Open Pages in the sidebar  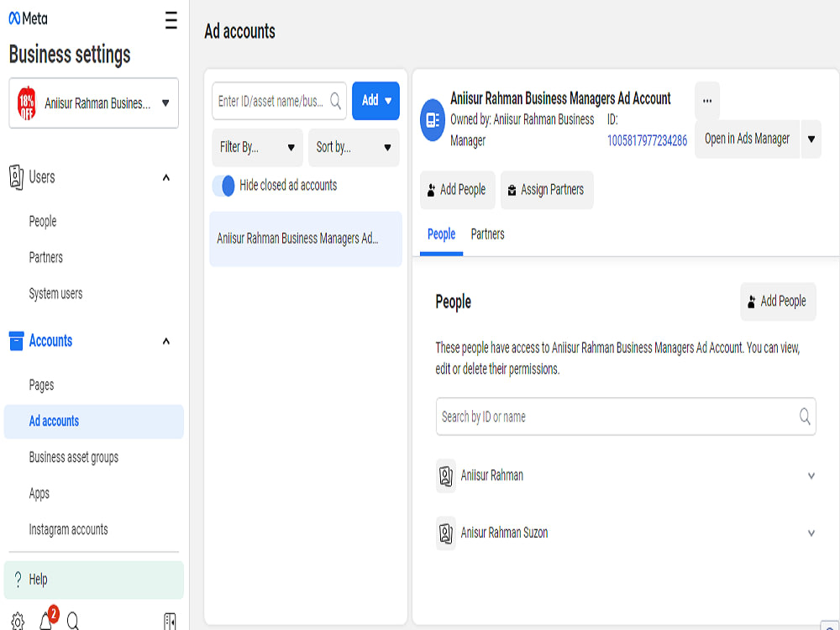click(41, 385)
